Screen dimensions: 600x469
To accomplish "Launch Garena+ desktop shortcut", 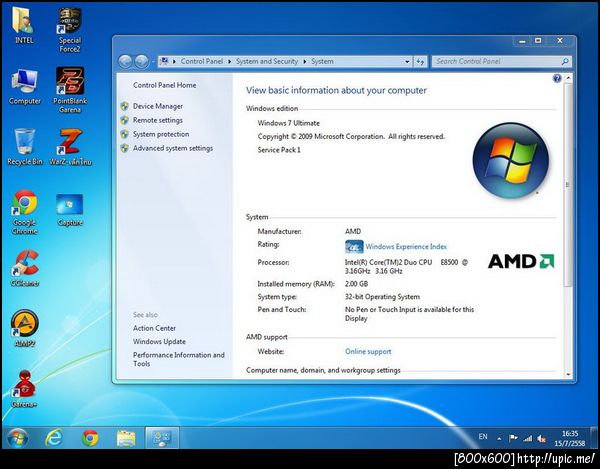I will point(24,388).
